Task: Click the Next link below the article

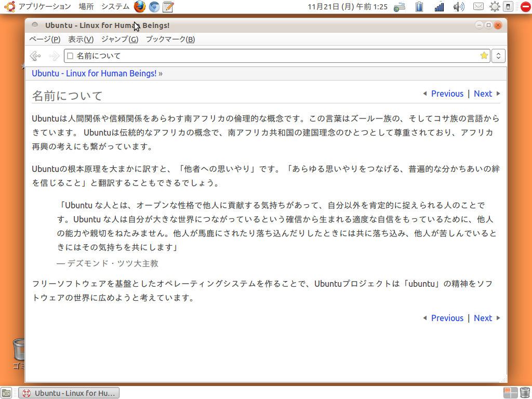Action: [x=483, y=318]
